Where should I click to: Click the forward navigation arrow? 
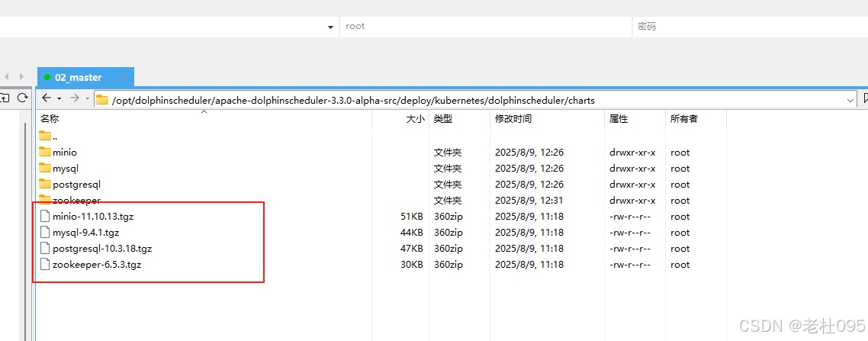[74, 98]
